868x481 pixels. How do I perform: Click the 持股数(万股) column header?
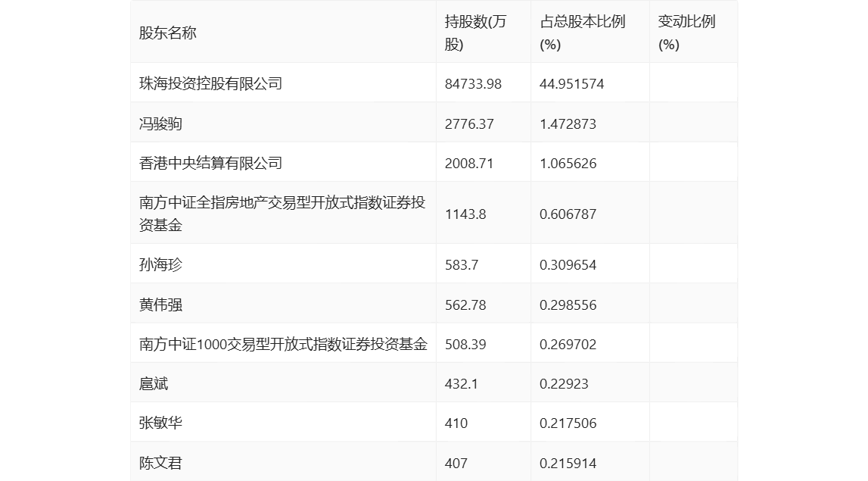tap(475, 33)
